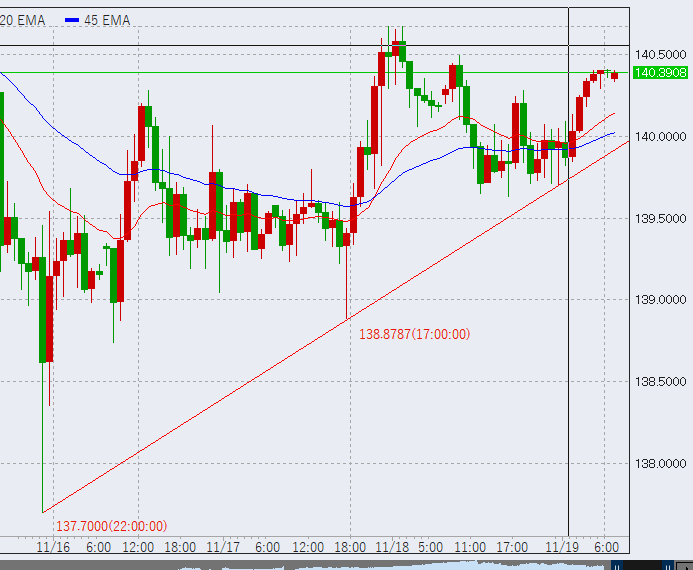Viewport: 693px width, 570px height.
Task: Click the 11/18 date on time axis
Action: (392, 547)
